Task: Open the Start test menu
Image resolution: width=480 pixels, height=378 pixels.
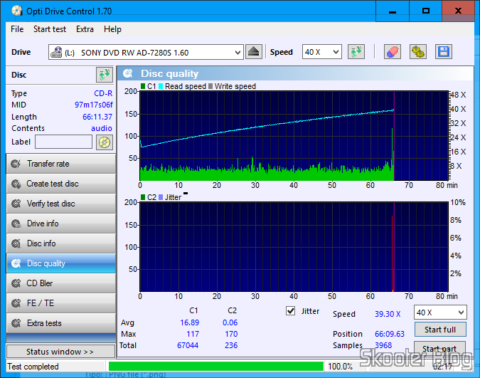Action: pyautogui.click(x=50, y=29)
